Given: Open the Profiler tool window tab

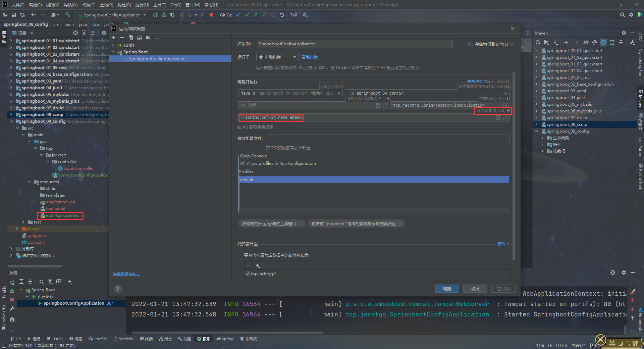Looking at the screenshot, I should 98,339.
